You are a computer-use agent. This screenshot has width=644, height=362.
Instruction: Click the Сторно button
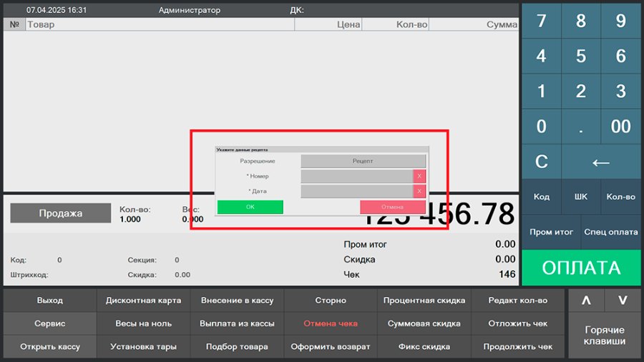click(x=331, y=300)
